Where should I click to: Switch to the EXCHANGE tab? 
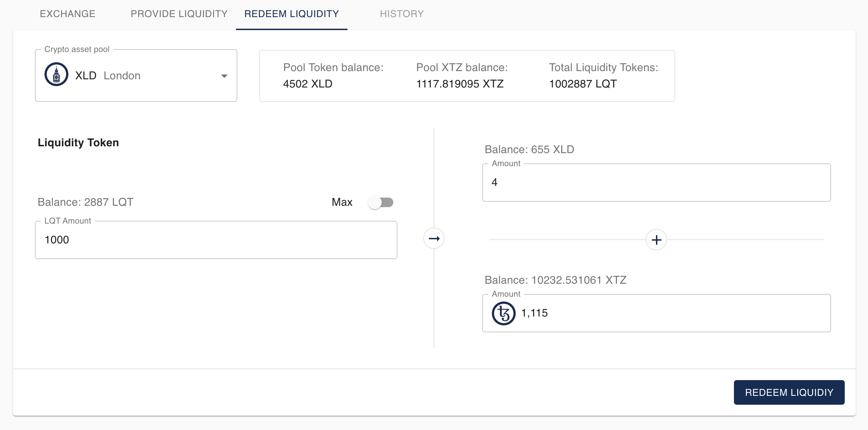66,14
